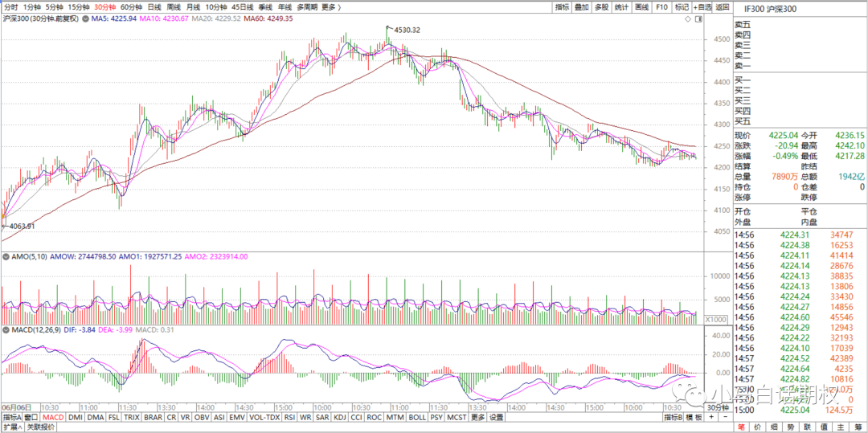The image size is (868, 433).
Task: Click the 返回 button
Action: click(723, 6)
